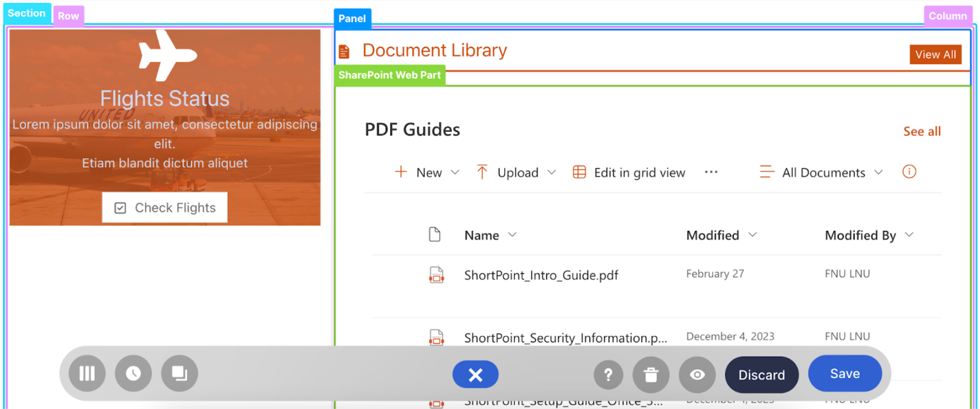
Task: Open the details pane info icon
Action: tap(909, 171)
